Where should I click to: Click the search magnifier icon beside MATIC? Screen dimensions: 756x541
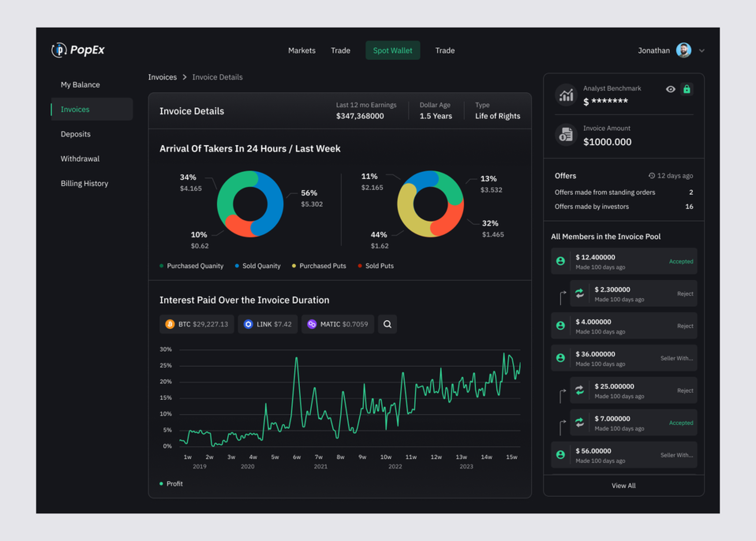coord(387,324)
